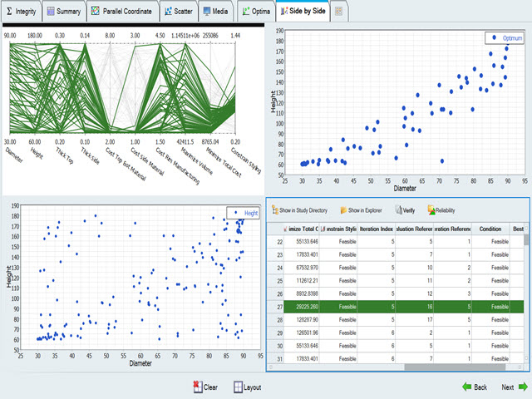Select table row 22
This screenshot has width=532, height=399.
tap(396, 242)
